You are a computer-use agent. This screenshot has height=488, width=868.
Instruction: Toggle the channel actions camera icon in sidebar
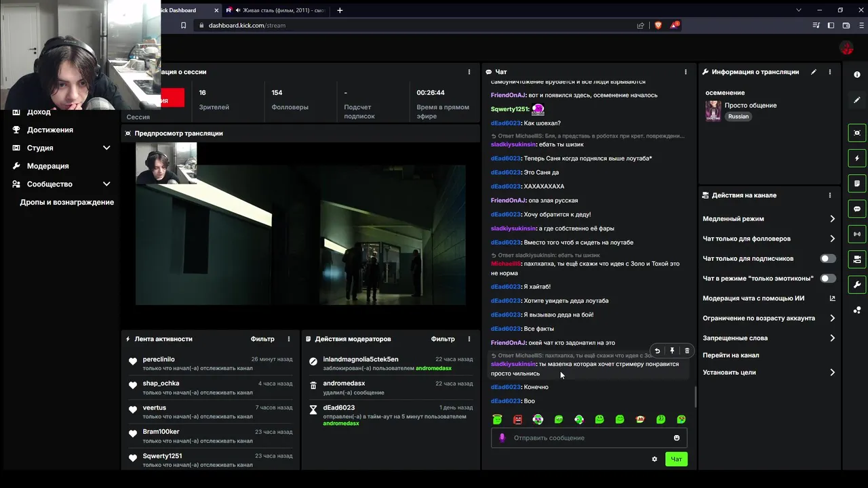click(857, 259)
